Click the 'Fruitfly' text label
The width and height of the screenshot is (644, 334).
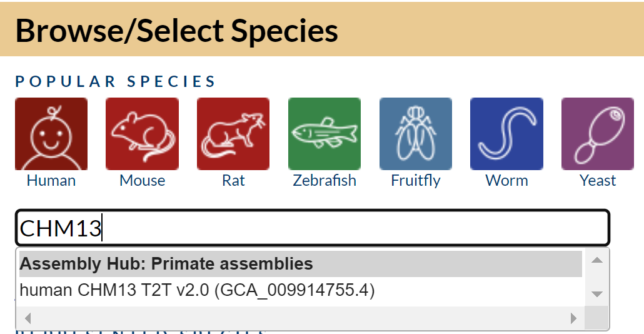pos(416,181)
